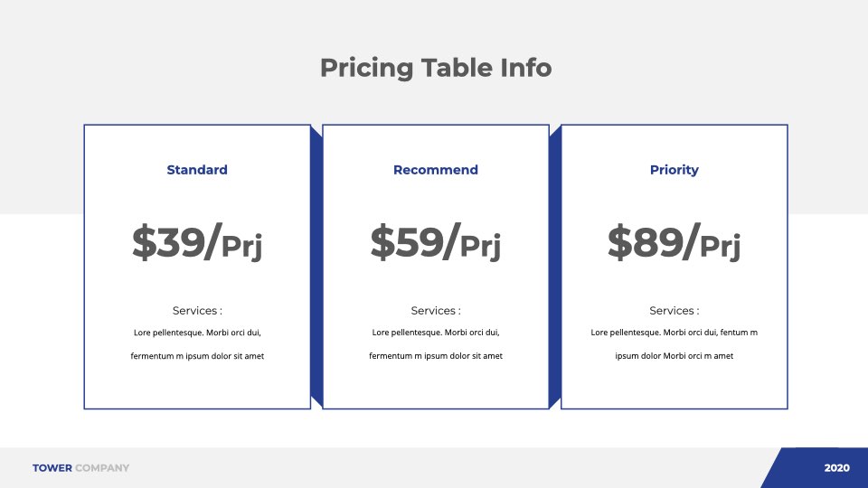This screenshot has height=488, width=868.
Task: Click blue divider between Recommend and Priority
Action: [x=555, y=267]
